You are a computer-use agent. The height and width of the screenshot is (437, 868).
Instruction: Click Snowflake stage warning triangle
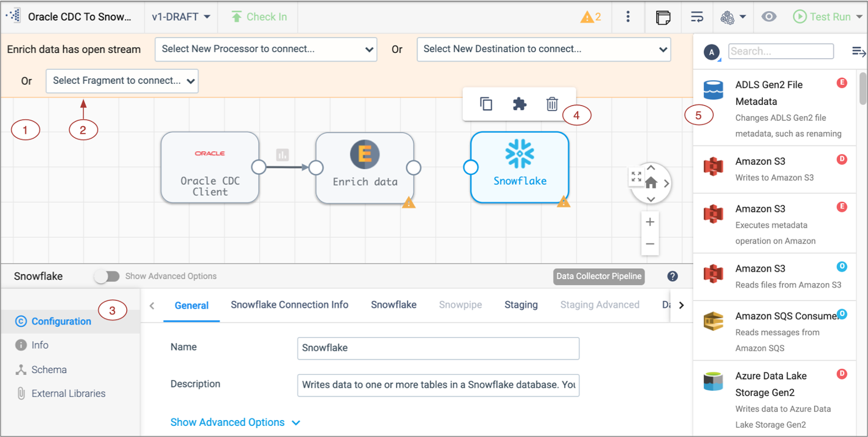point(564,202)
